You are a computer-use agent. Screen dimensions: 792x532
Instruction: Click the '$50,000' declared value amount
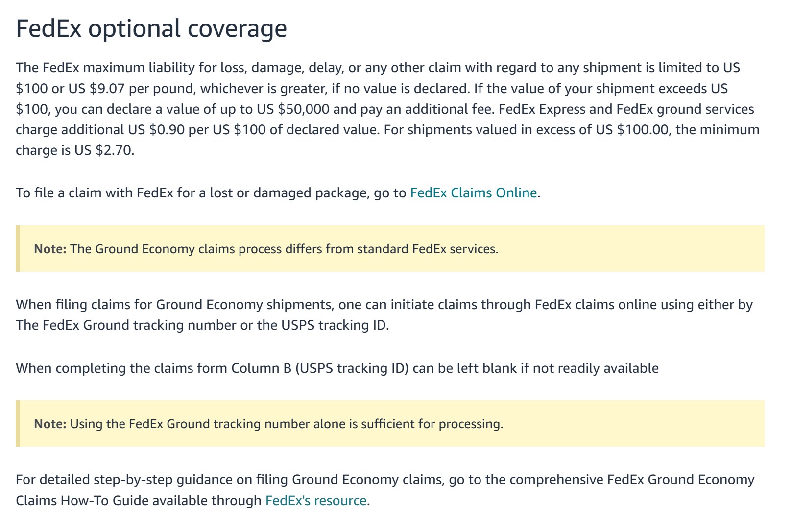click(303, 109)
